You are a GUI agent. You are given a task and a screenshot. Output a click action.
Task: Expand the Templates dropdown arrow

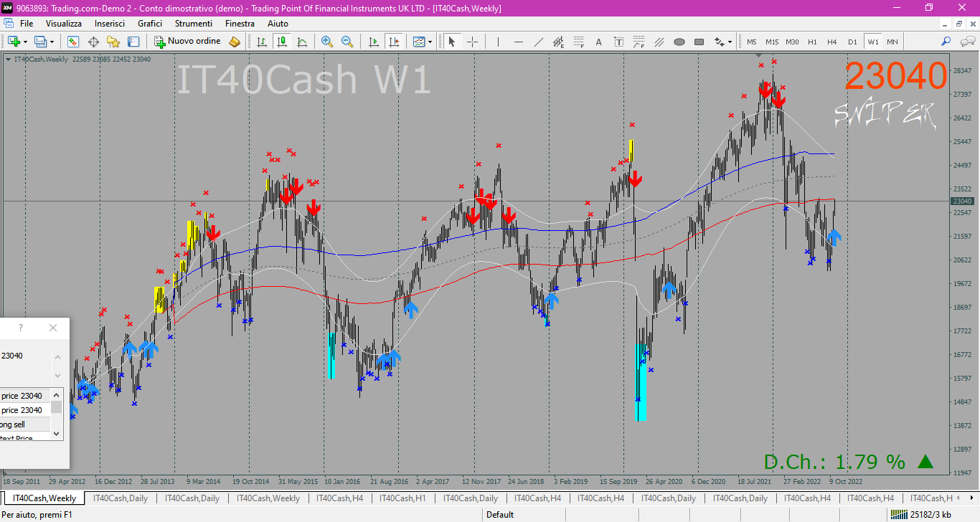tap(430, 42)
